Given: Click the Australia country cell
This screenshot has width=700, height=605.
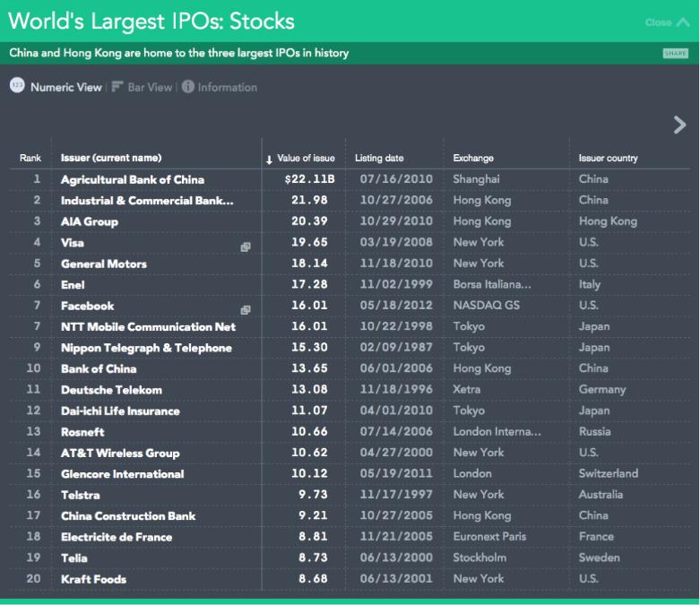Looking at the screenshot, I should (601, 494).
